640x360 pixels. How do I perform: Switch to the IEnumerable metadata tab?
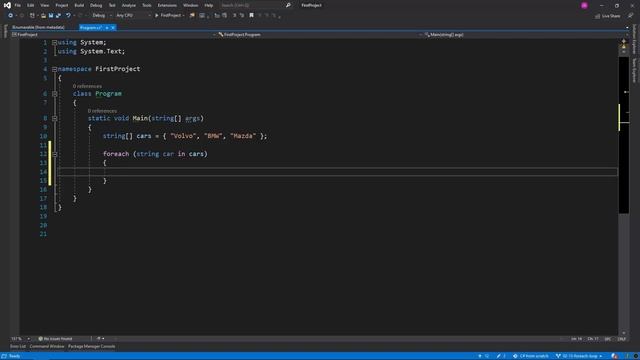pyautogui.click(x=38, y=27)
